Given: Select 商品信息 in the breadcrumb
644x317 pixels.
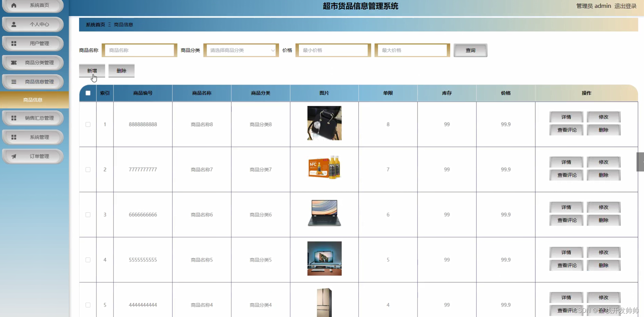Looking at the screenshot, I should (123, 25).
